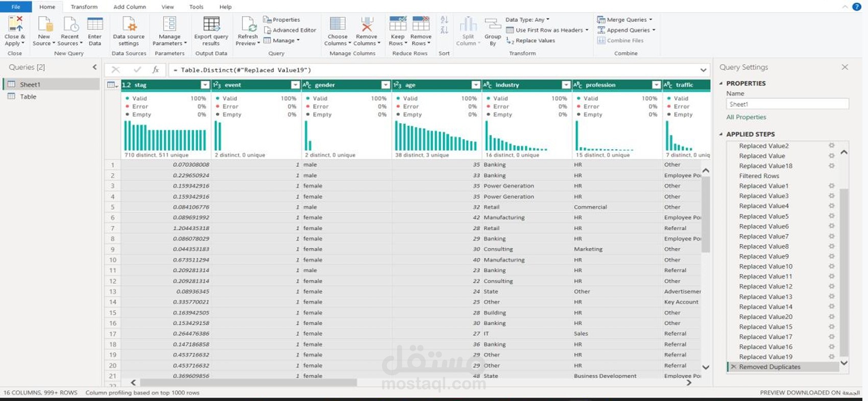Open the gender column filter dropdown

click(385, 85)
